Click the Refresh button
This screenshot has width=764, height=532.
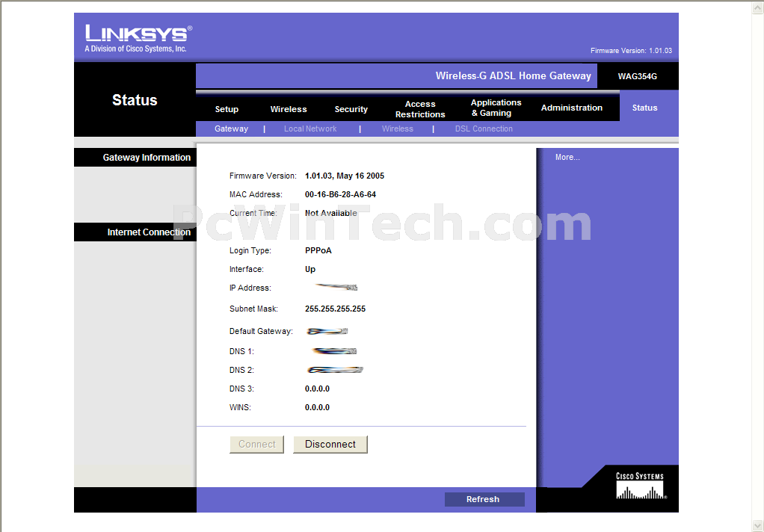click(484, 499)
